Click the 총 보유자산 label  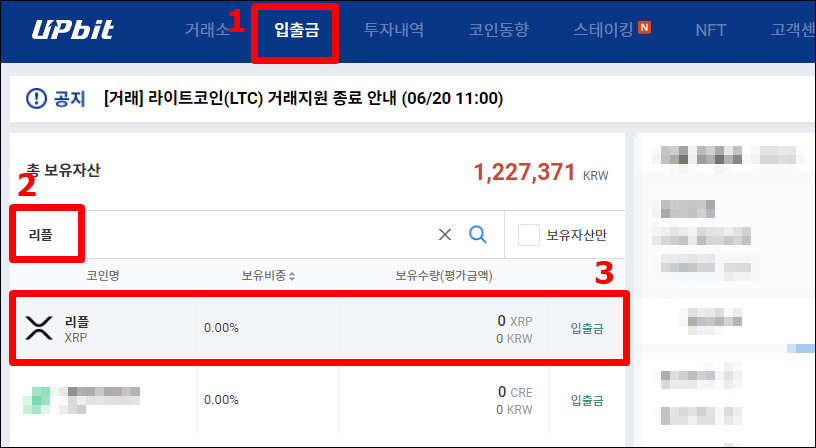click(63, 170)
